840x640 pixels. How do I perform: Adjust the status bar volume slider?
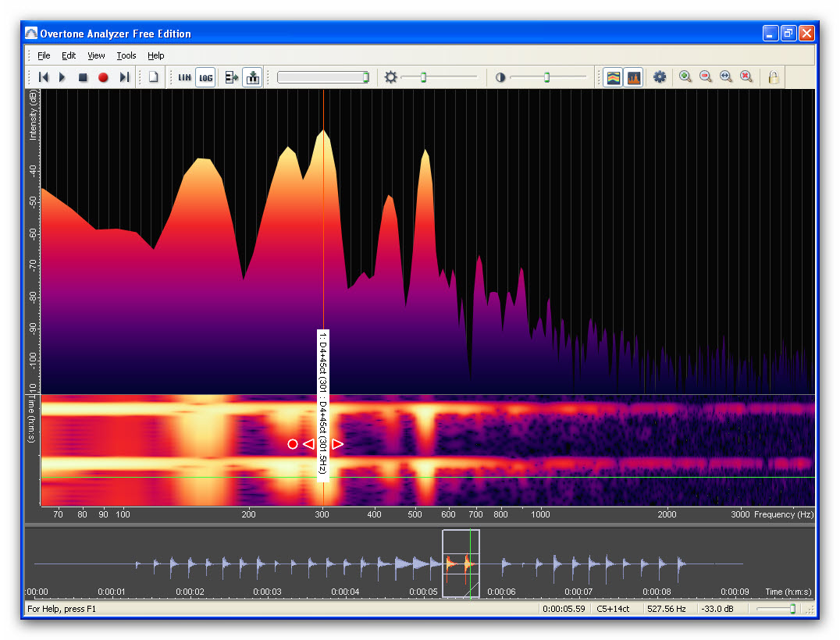793,609
